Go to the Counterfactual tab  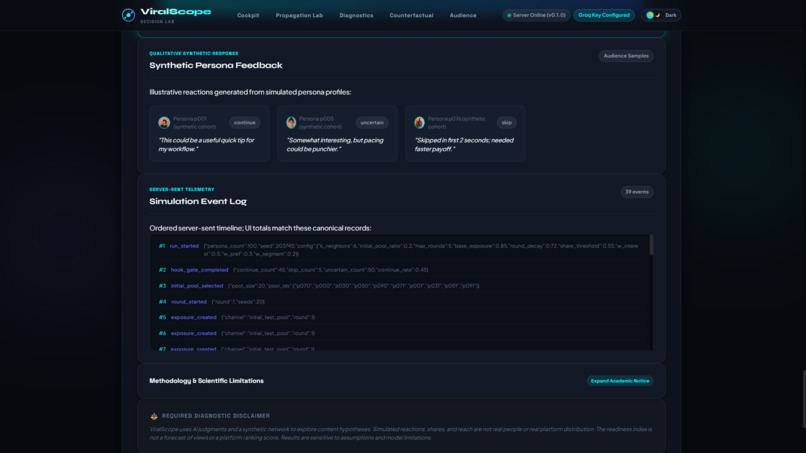coord(411,15)
